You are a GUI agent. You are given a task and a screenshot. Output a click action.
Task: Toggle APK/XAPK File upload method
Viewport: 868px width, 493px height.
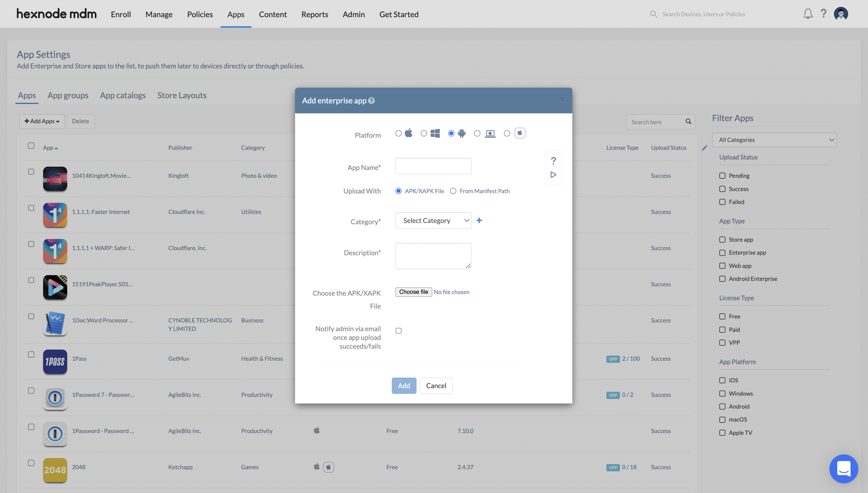coord(398,191)
